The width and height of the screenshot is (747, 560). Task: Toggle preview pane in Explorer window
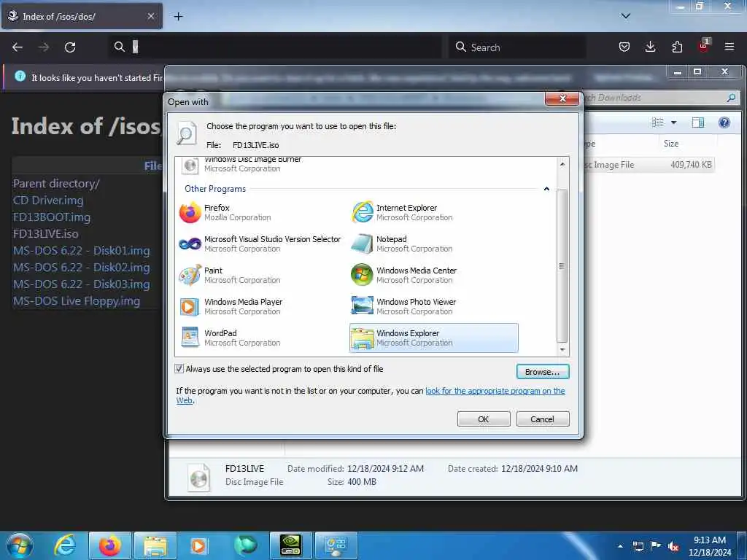(698, 122)
